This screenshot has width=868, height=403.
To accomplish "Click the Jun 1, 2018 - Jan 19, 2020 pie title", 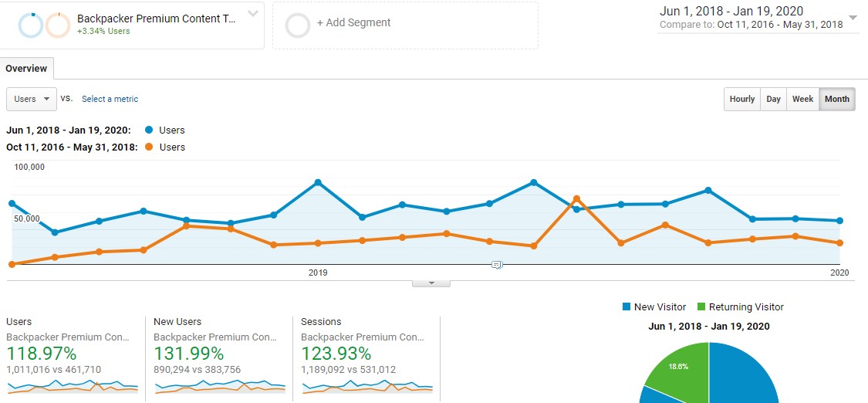I will tap(708, 327).
